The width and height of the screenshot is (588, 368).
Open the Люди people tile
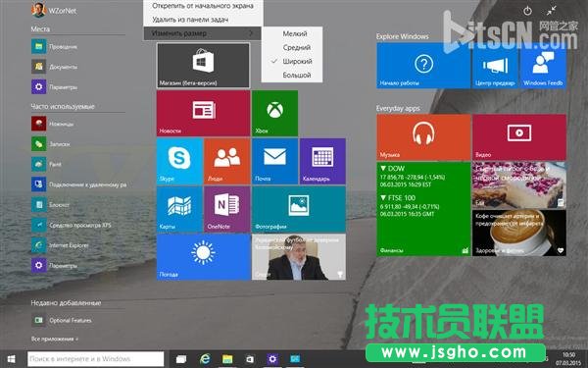click(227, 161)
